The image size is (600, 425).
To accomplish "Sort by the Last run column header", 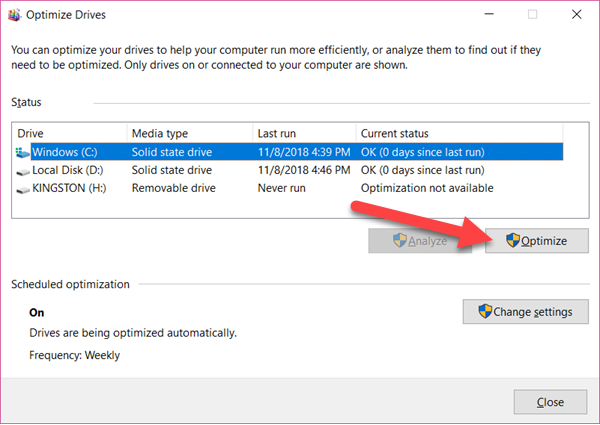I will pos(305,133).
